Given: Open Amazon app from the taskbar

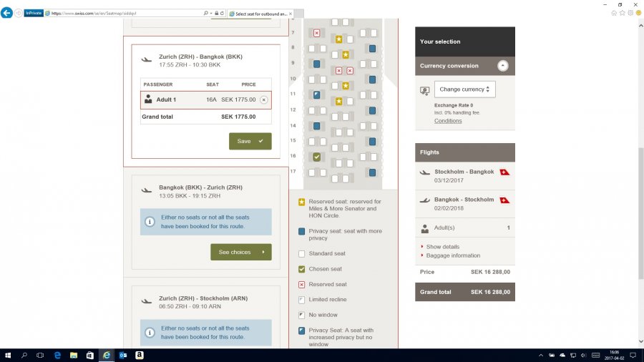Looking at the screenshot, I should click(x=140, y=355).
